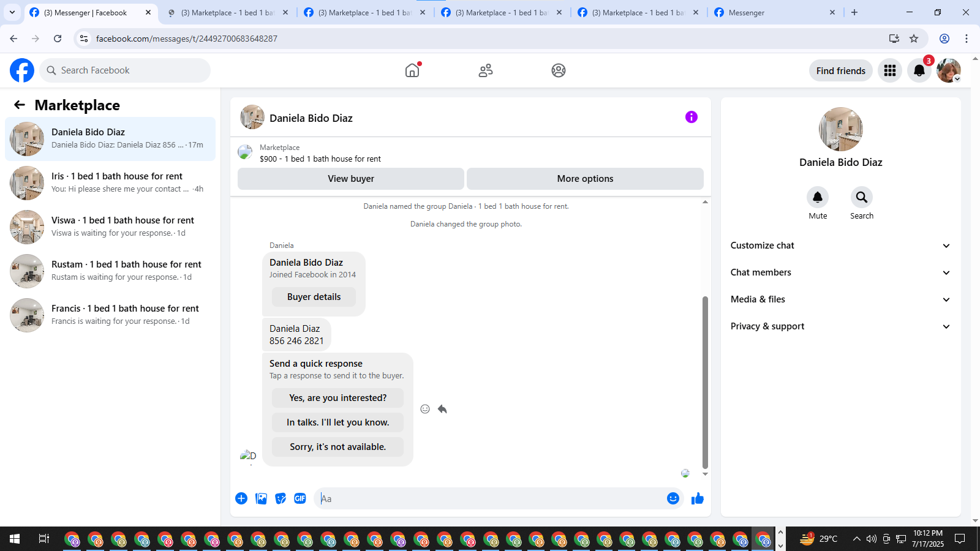The image size is (980, 551).
Task: Click the View buyer button
Action: (x=350, y=179)
